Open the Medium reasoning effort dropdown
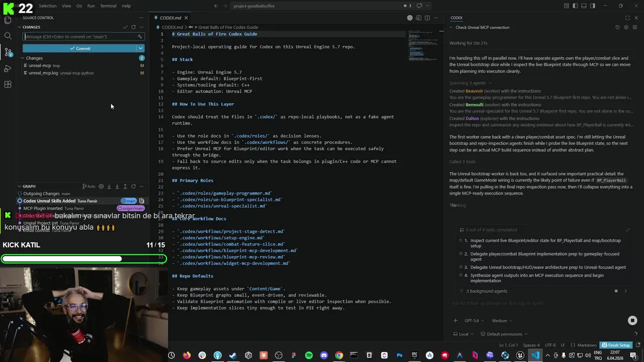Screen dimensions: 644x362 (502, 320)
